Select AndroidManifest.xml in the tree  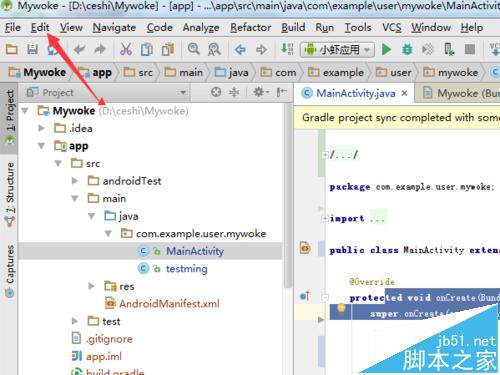169,304
